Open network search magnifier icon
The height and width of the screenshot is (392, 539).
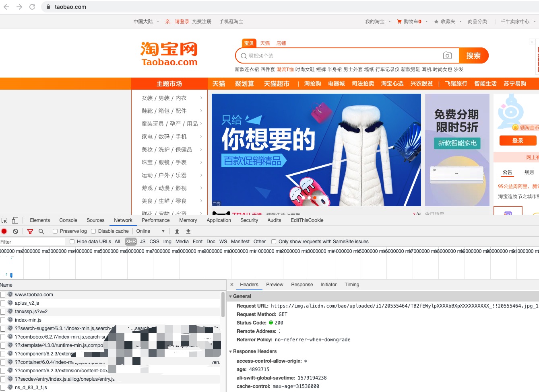pyautogui.click(x=41, y=231)
